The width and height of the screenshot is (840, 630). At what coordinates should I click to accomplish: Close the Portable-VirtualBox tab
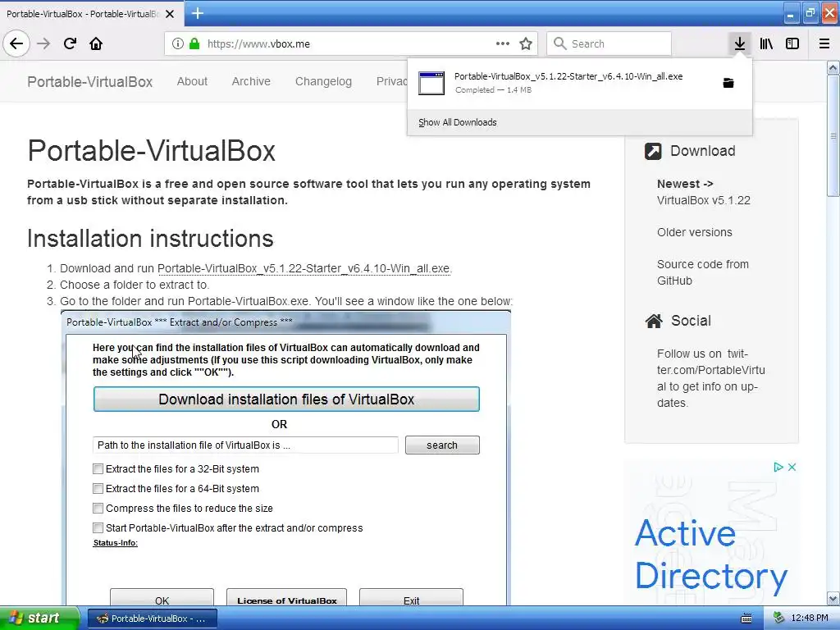(x=170, y=14)
